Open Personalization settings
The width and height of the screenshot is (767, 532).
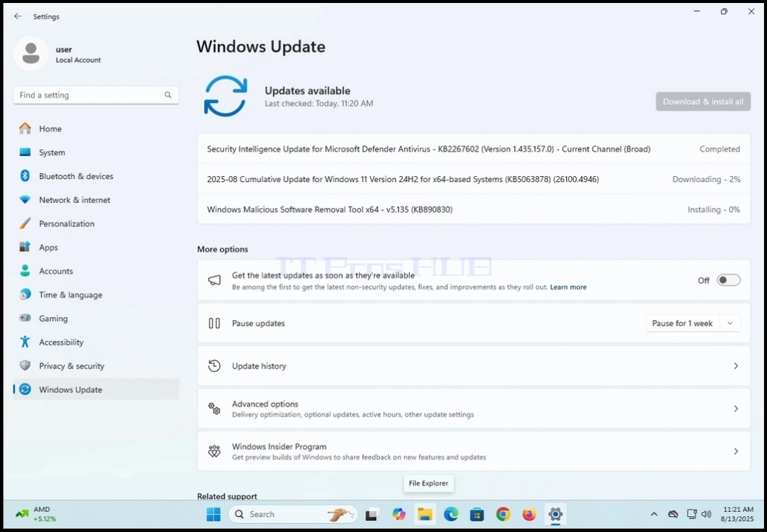(x=96, y=223)
